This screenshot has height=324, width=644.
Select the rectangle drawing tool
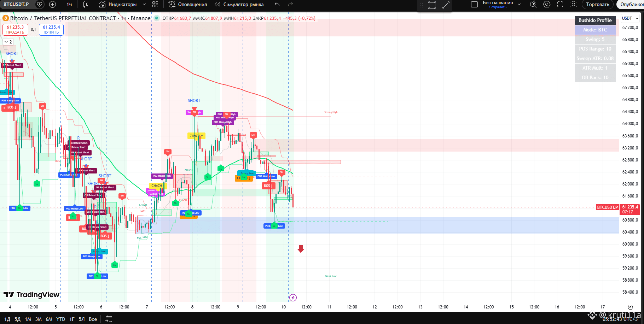(x=432, y=5)
